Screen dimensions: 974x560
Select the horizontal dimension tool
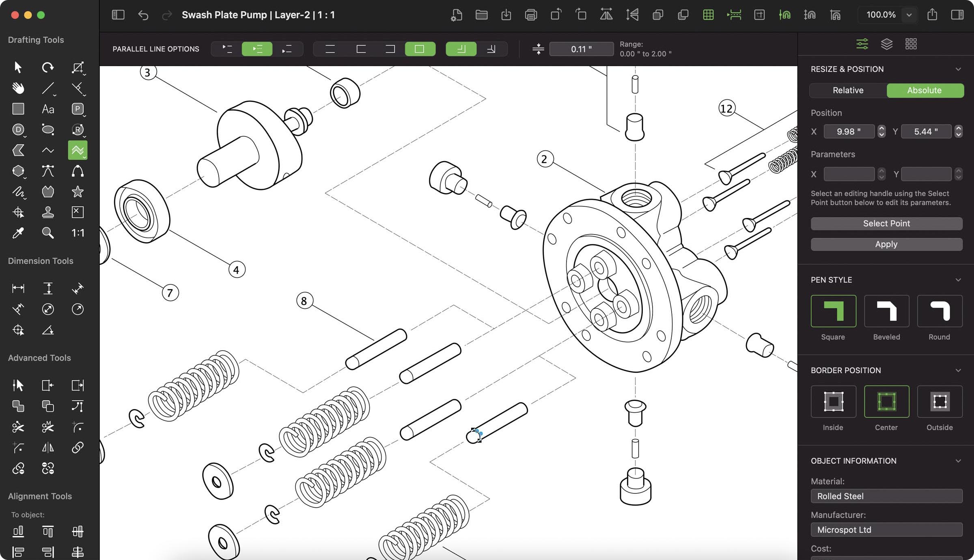point(18,289)
